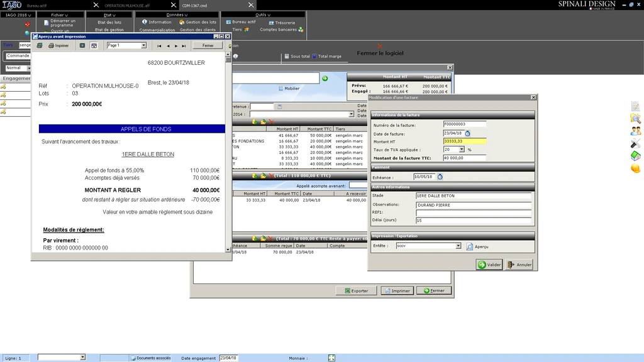
Task: Click the orange hard hat sidebar icon
Action: coord(635,168)
